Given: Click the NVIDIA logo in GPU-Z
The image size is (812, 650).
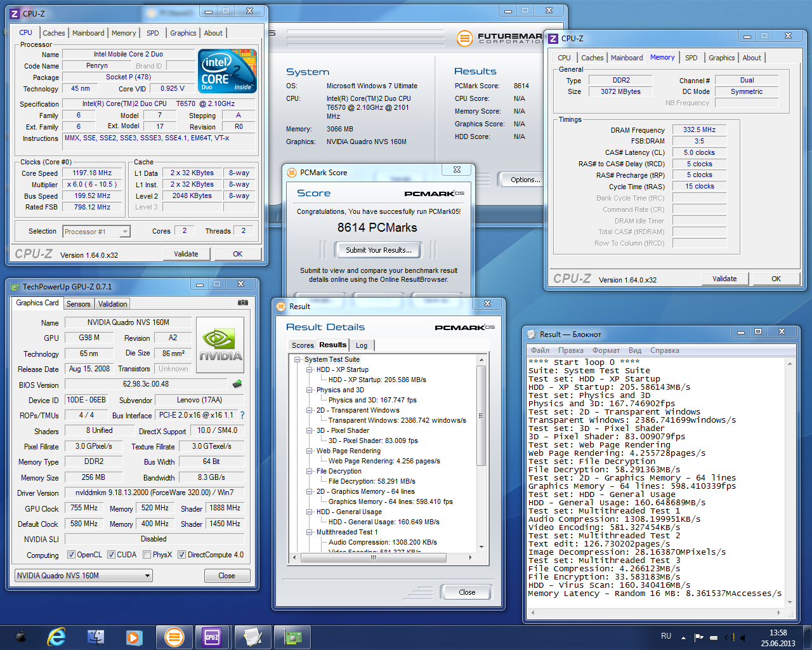Looking at the screenshot, I should tap(220, 344).
